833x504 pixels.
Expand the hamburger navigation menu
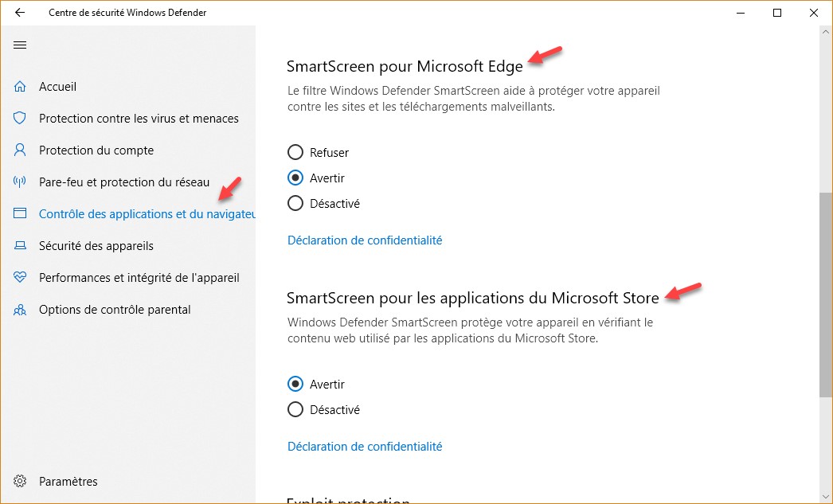20,45
